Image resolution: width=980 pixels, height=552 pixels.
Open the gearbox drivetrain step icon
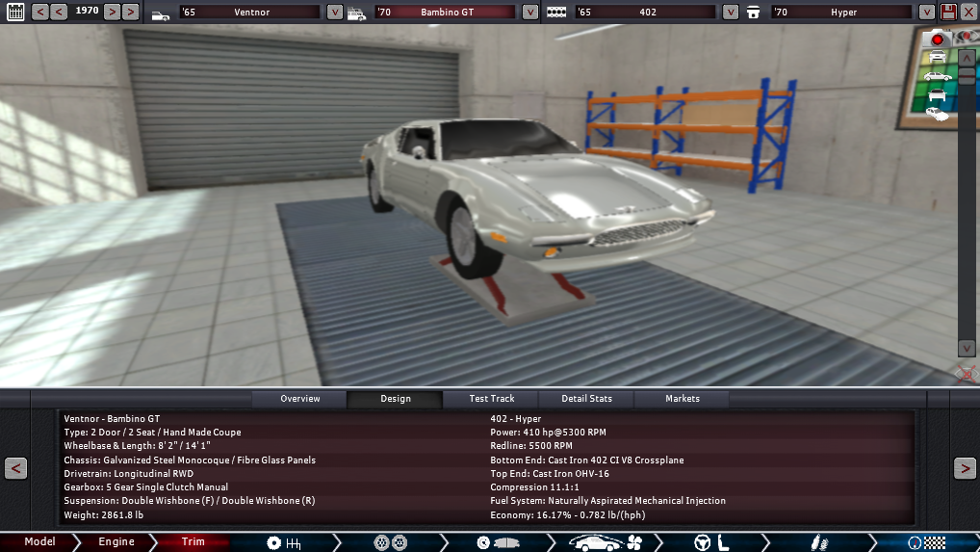(285, 542)
